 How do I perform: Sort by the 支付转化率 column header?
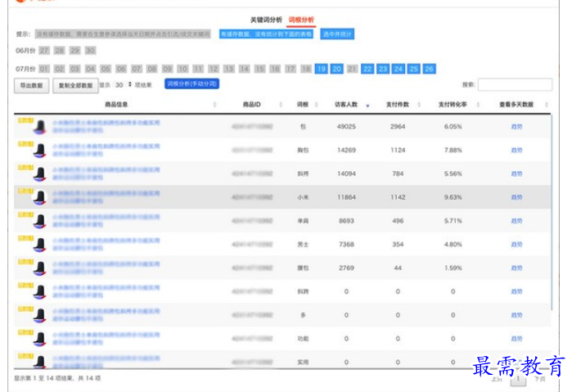coord(453,105)
